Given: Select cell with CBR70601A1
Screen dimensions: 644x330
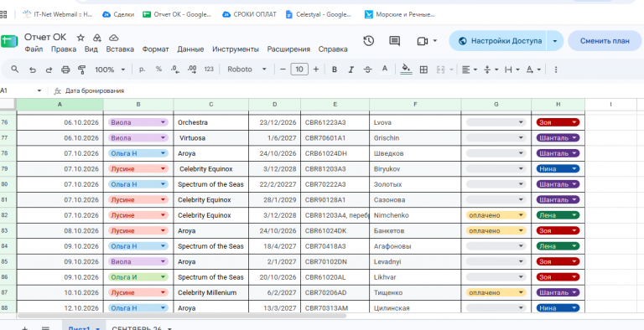Looking at the screenshot, I should tap(335, 138).
